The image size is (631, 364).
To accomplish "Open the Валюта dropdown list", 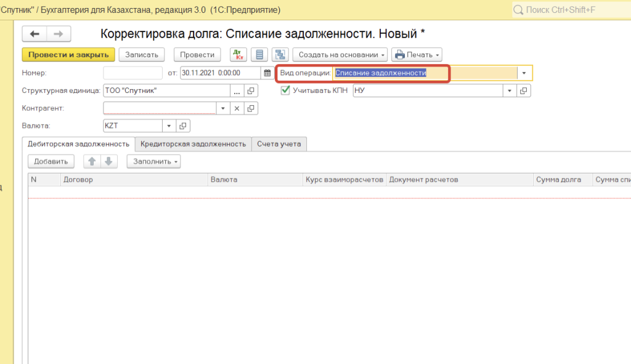I will tap(169, 126).
